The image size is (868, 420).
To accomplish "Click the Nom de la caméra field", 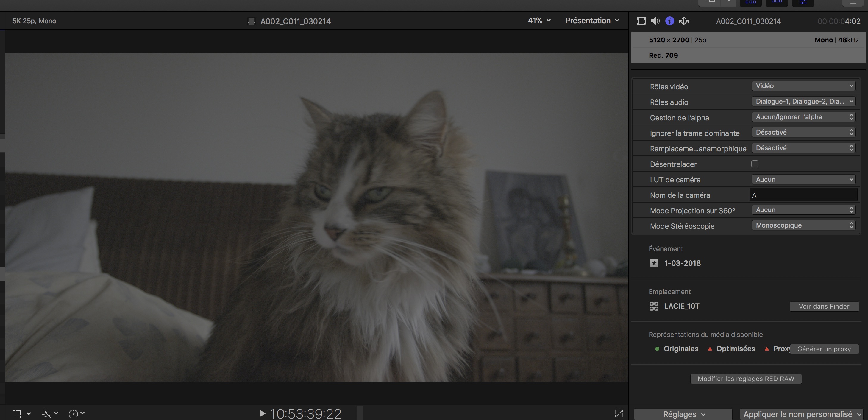I will tap(803, 195).
